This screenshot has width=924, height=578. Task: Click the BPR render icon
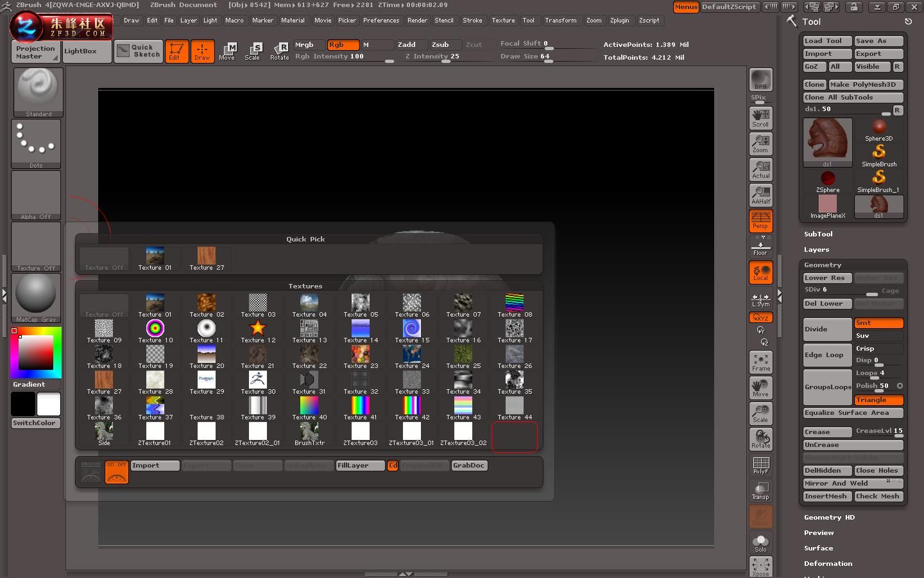[760, 80]
